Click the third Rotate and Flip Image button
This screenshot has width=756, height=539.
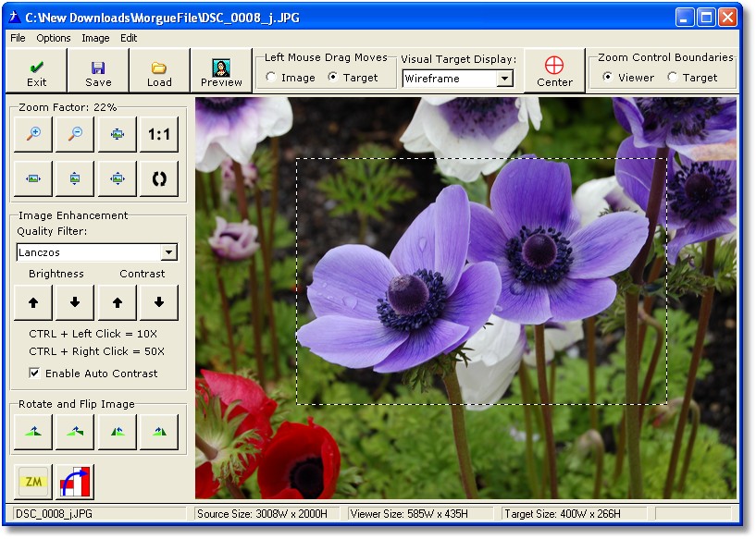pos(118,432)
